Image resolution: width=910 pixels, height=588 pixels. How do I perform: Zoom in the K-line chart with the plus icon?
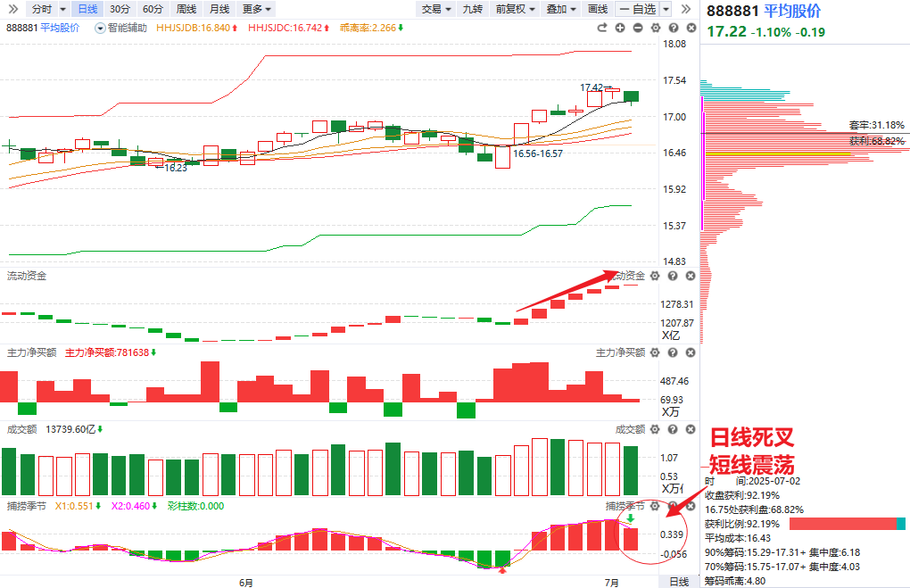click(x=620, y=28)
